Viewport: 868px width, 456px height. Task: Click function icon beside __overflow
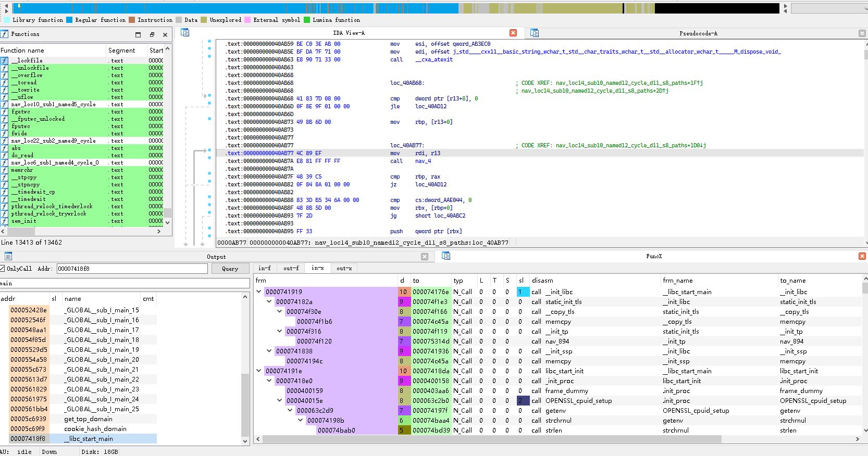click(x=4, y=75)
